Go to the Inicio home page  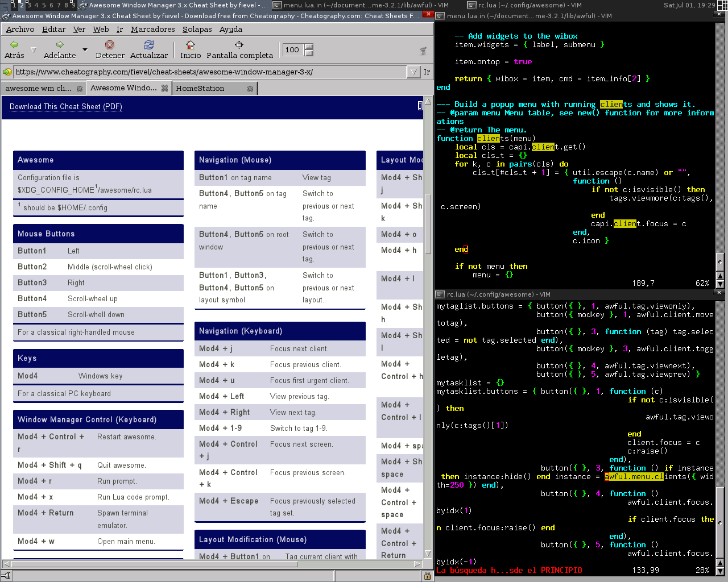point(191,49)
